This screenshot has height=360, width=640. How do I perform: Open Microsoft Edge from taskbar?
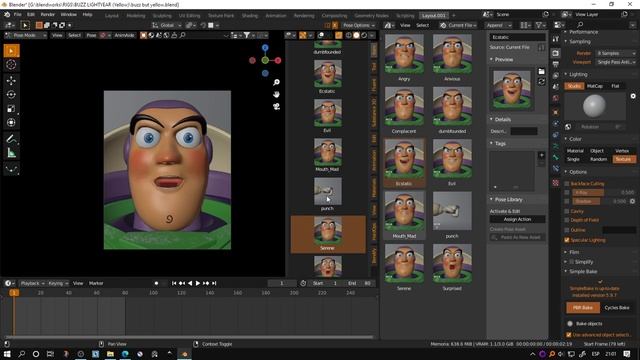[125, 354]
